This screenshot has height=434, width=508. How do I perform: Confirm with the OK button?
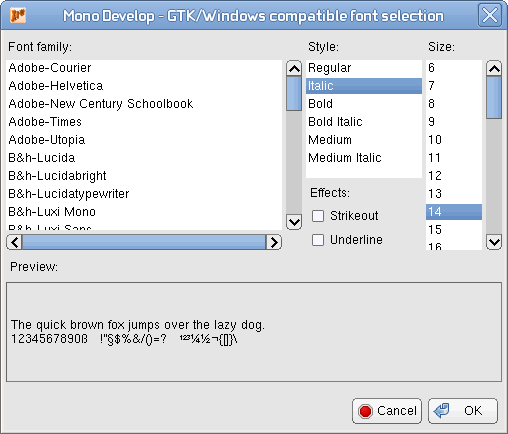click(463, 411)
